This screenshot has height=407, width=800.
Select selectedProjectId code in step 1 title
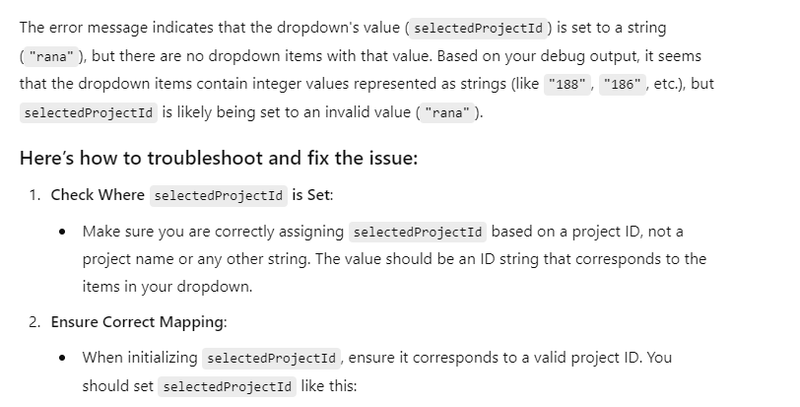point(218,196)
